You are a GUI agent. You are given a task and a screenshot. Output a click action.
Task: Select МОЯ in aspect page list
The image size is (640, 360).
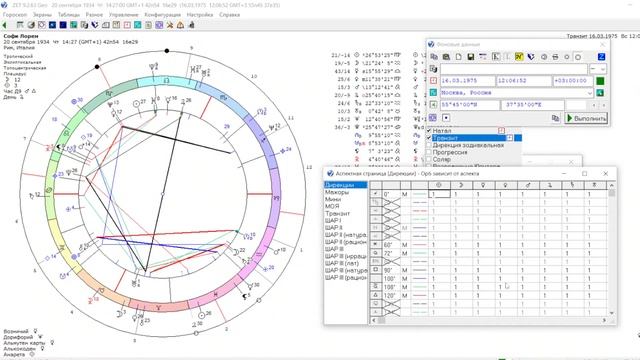click(x=332, y=206)
